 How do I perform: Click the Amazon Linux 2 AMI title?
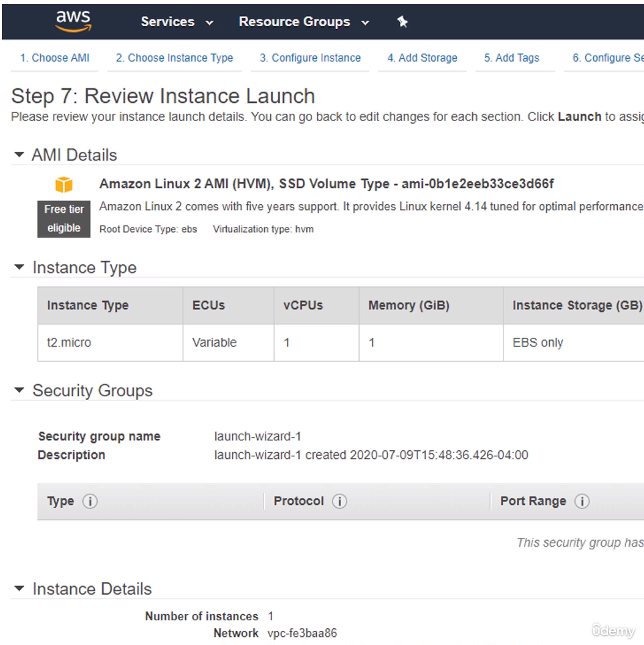326,183
